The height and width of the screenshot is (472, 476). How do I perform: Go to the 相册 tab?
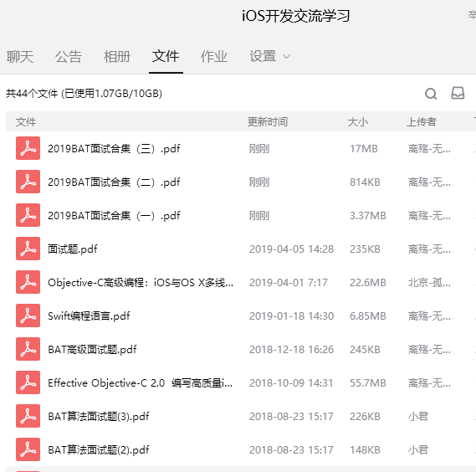(x=117, y=57)
